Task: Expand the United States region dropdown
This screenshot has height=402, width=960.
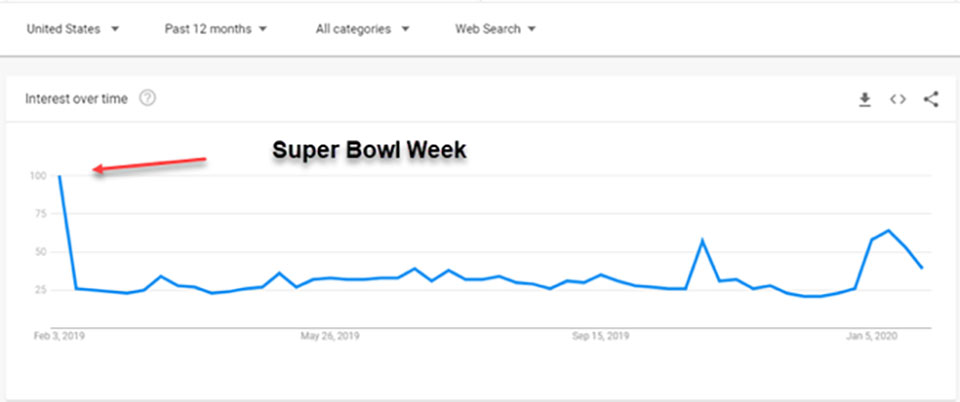Action: pyautogui.click(x=73, y=29)
